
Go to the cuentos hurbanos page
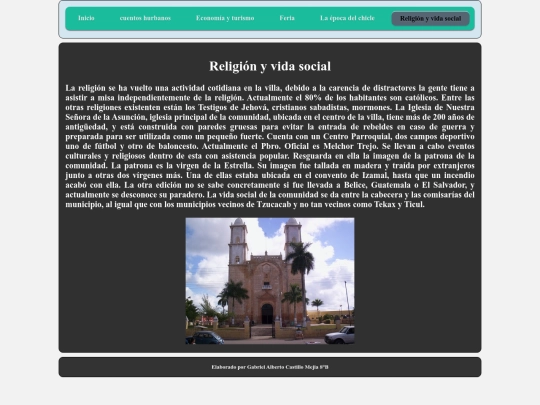coord(145,18)
